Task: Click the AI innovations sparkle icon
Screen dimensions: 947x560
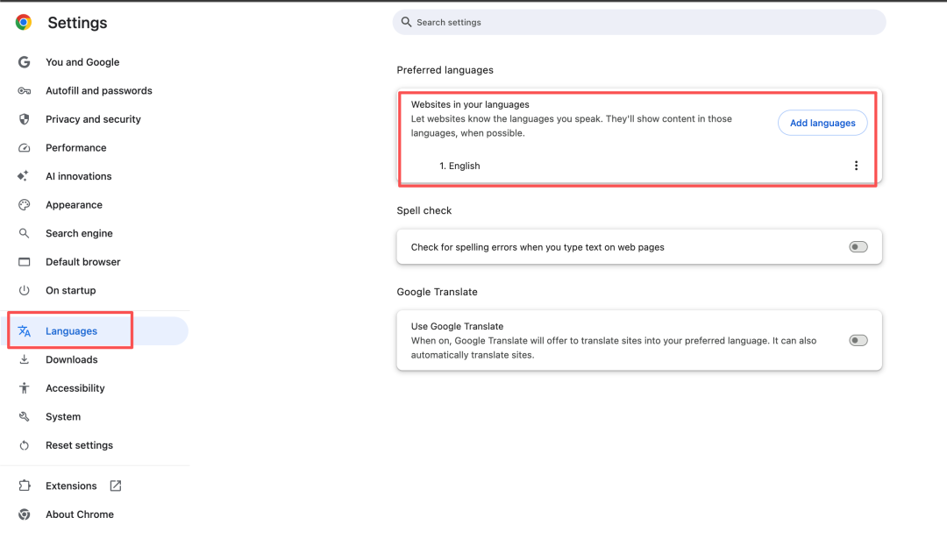Action: [x=25, y=176]
